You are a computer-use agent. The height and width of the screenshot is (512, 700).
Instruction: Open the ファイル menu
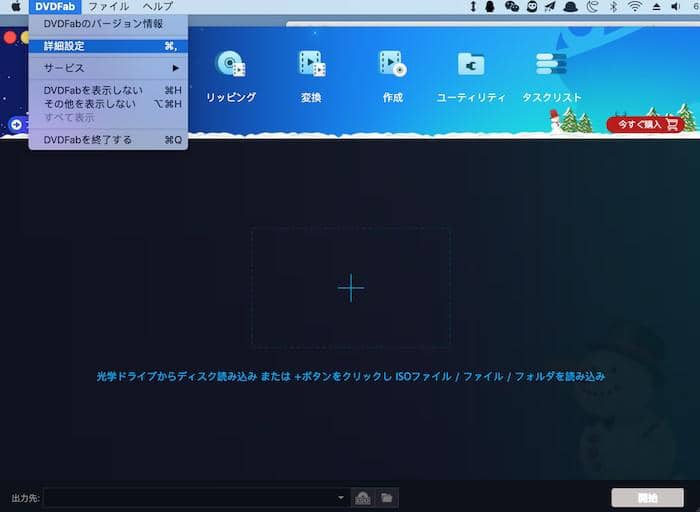108,6
